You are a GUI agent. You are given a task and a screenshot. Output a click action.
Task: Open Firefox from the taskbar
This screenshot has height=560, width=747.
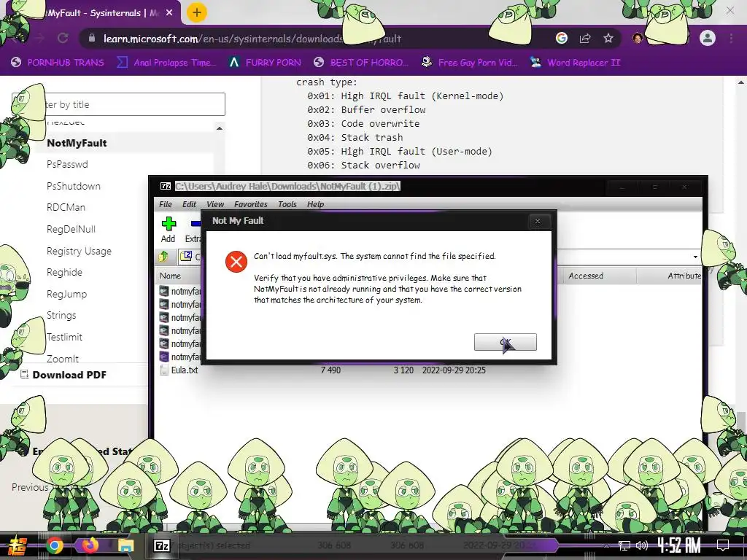90,545
